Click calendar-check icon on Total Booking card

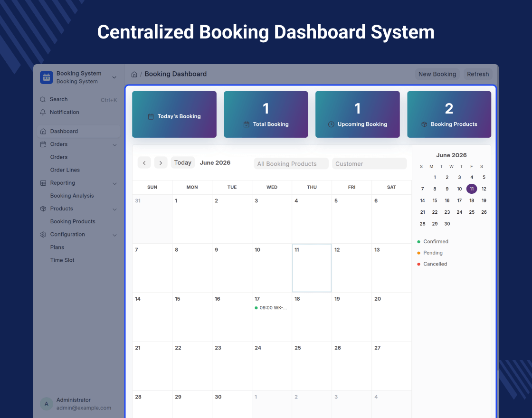coord(247,124)
